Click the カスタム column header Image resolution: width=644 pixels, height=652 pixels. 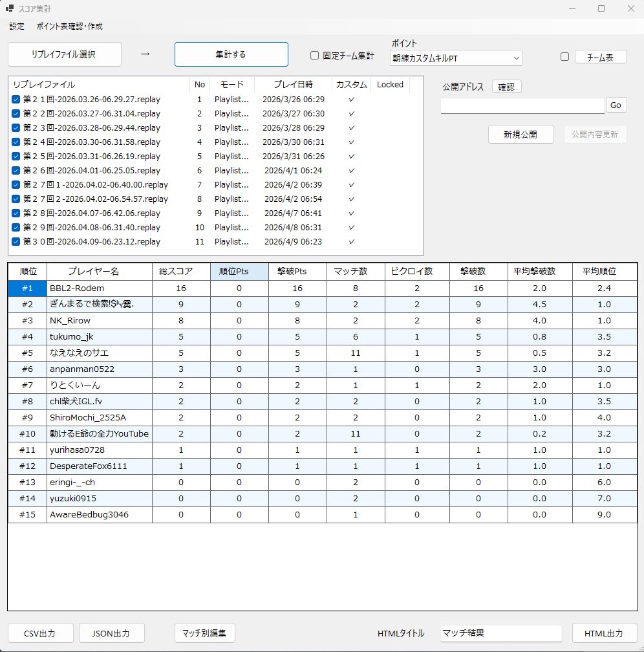pos(351,84)
